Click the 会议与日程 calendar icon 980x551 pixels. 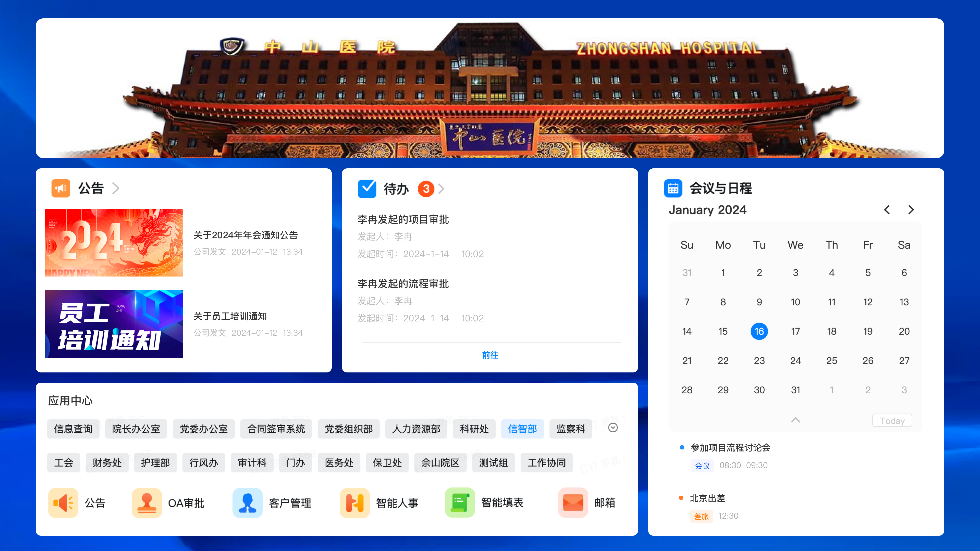click(673, 188)
